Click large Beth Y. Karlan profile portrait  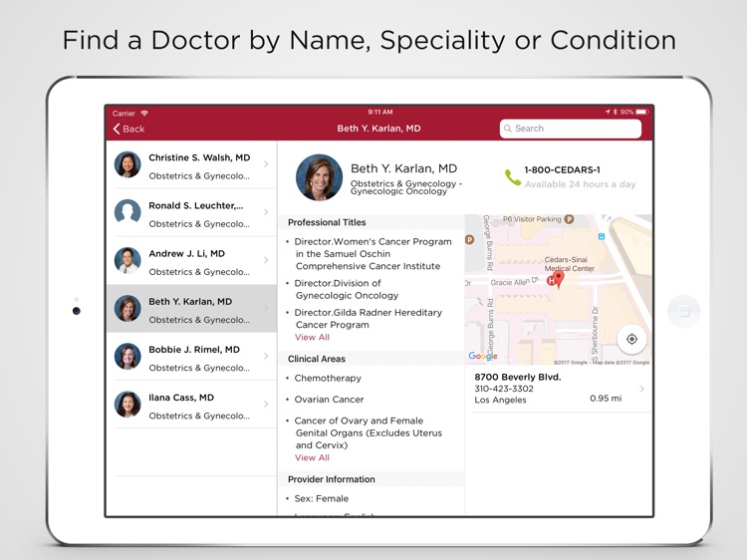point(319,177)
